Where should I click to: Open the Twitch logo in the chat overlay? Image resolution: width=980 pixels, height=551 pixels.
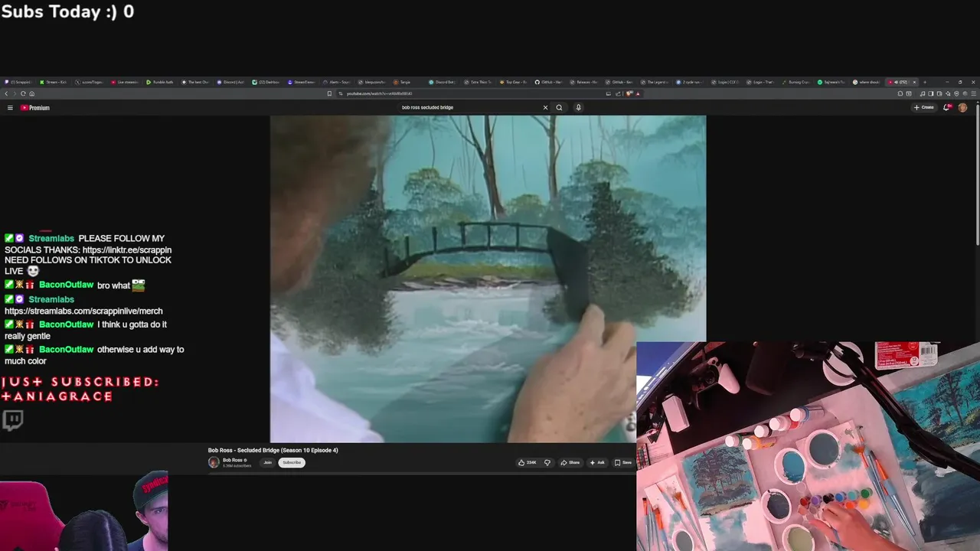pos(13,419)
